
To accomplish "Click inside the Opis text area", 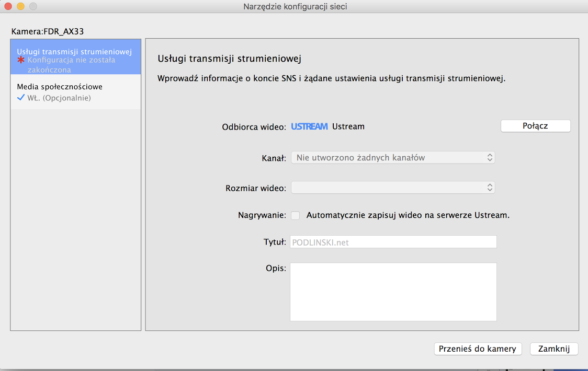I will point(393,292).
